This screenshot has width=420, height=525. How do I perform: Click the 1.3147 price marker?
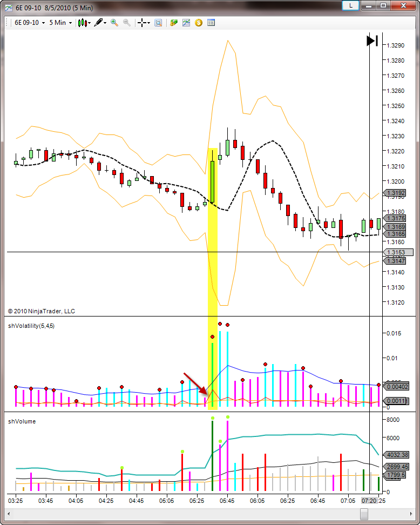tap(395, 260)
